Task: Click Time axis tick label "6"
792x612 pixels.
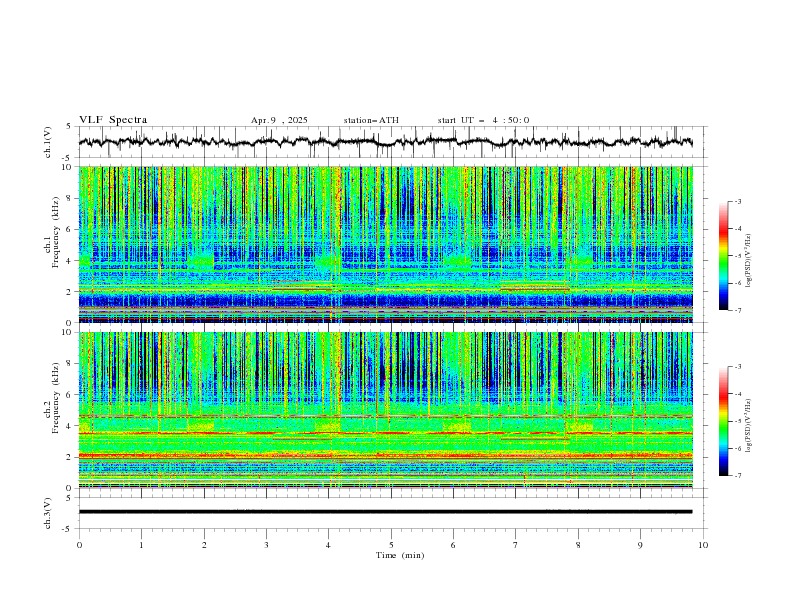Action: [453, 545]
